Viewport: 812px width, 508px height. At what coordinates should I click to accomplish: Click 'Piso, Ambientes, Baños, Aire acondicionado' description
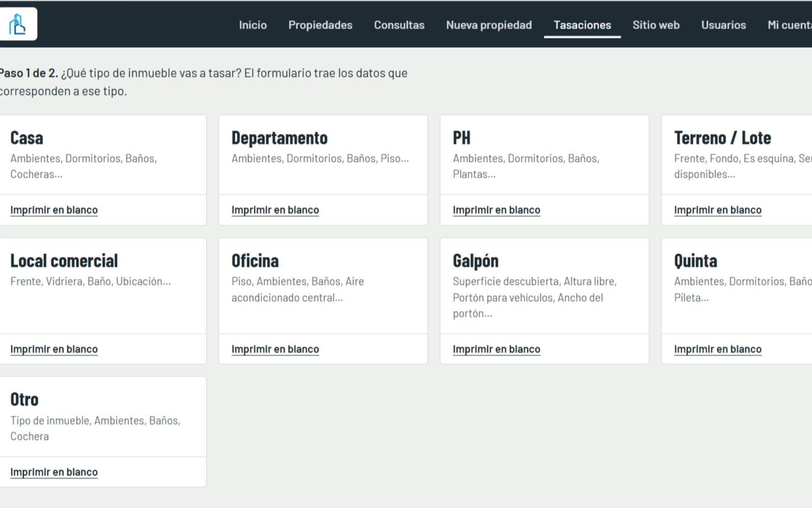click(x=298, y=289)
